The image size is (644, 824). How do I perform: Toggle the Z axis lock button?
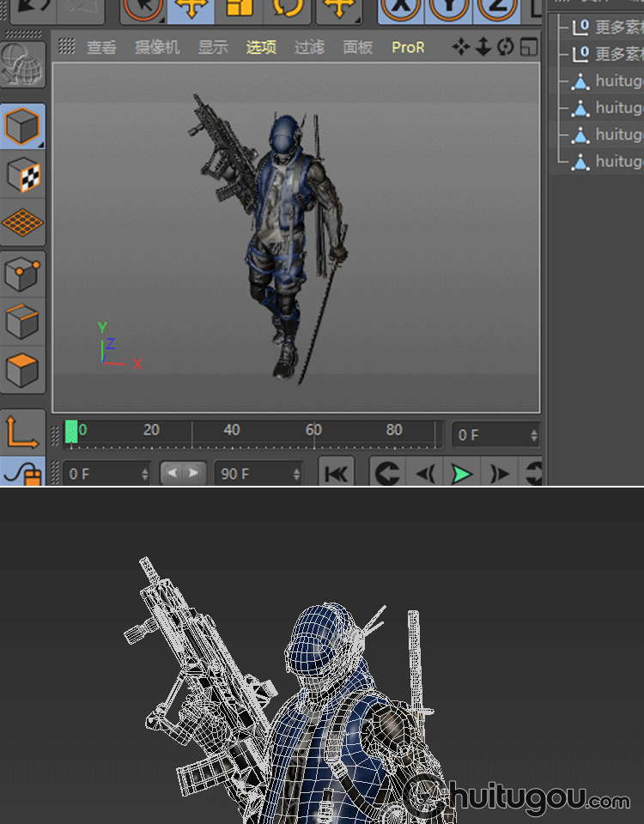point(496,9)
